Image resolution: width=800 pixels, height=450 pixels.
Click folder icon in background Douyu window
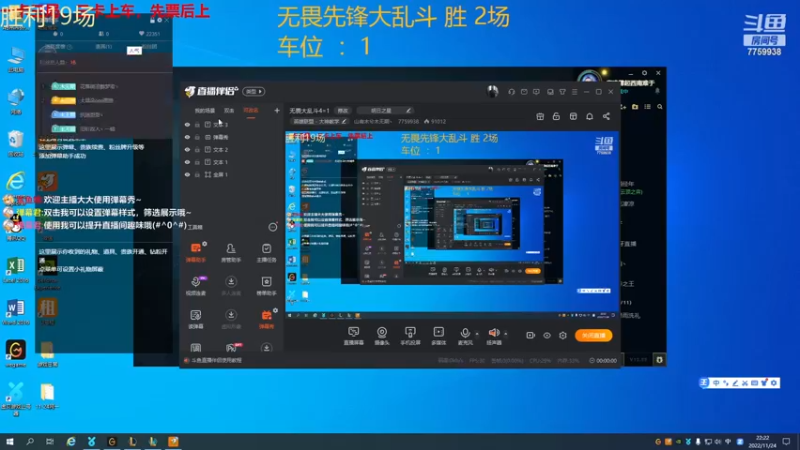(635, 107)
